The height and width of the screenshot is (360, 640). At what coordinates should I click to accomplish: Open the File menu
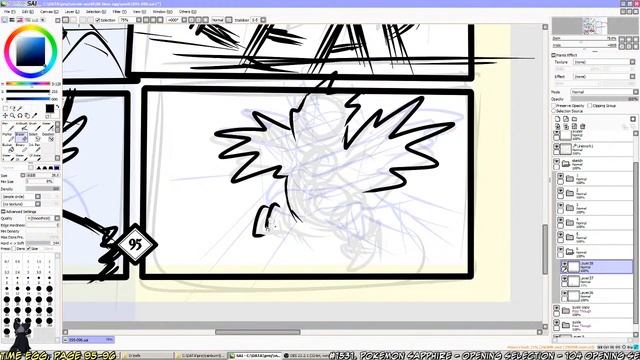pos(9,12)
